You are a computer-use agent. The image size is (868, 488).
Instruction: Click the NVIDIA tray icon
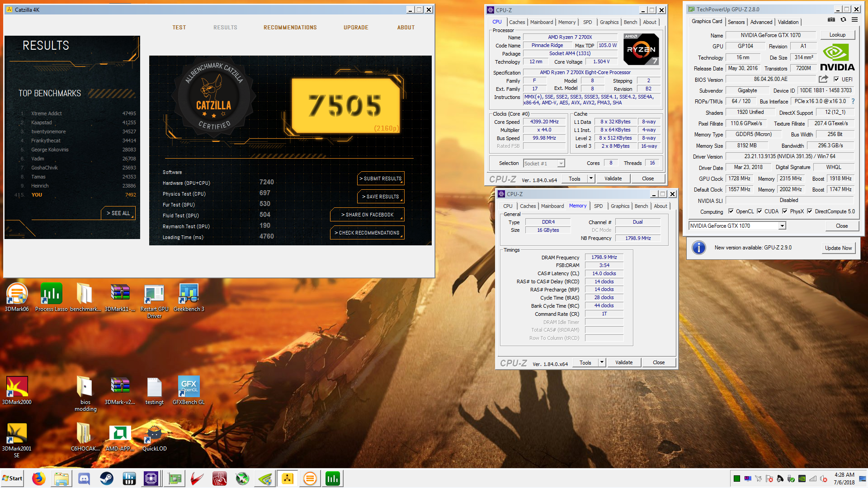tap(802, 479)
